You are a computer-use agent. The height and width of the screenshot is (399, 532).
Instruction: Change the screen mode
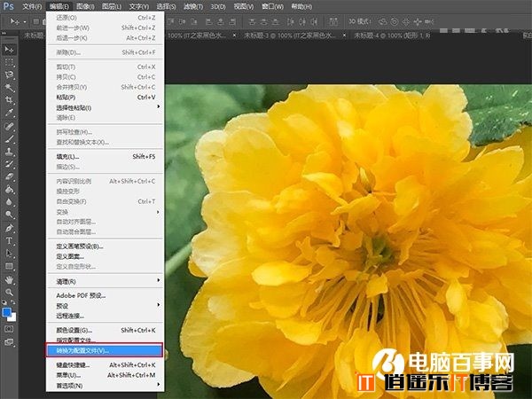tap(9, 342)
